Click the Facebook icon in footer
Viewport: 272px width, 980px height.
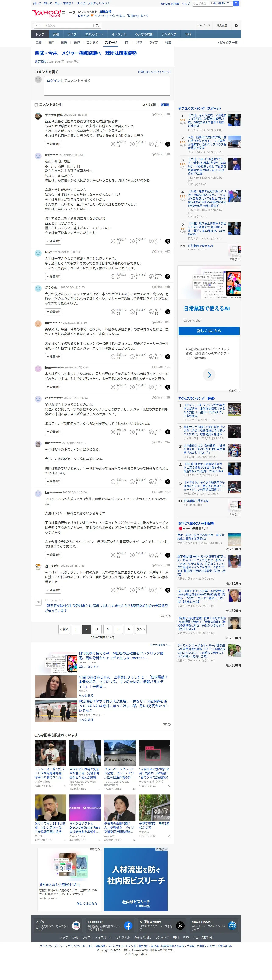(x=128, y=926)
